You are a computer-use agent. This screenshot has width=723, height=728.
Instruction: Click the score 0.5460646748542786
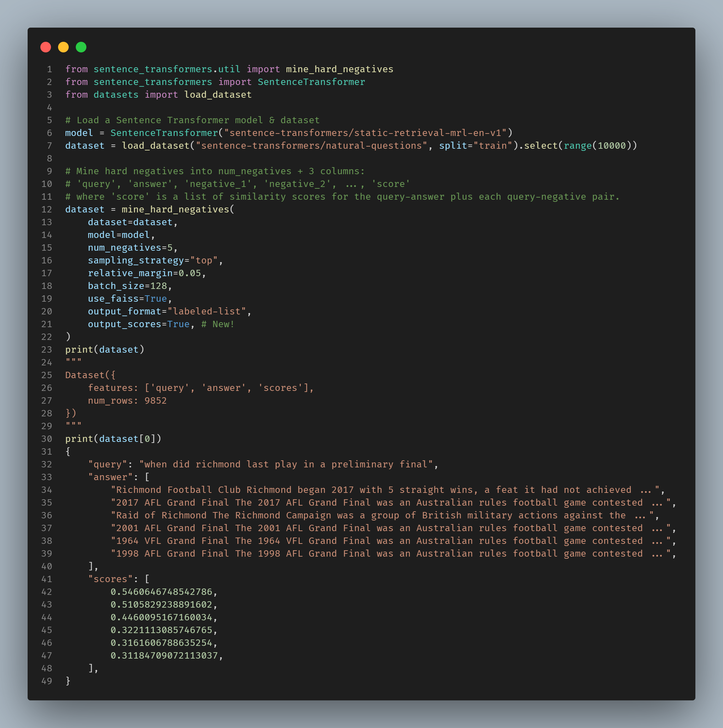(161, 592)
